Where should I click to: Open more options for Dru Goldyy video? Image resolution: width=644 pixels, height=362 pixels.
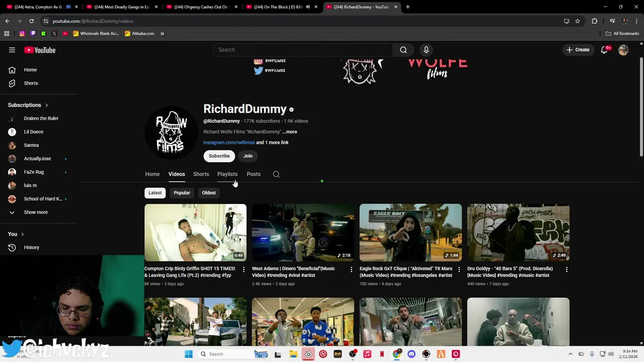click(567, 269)
